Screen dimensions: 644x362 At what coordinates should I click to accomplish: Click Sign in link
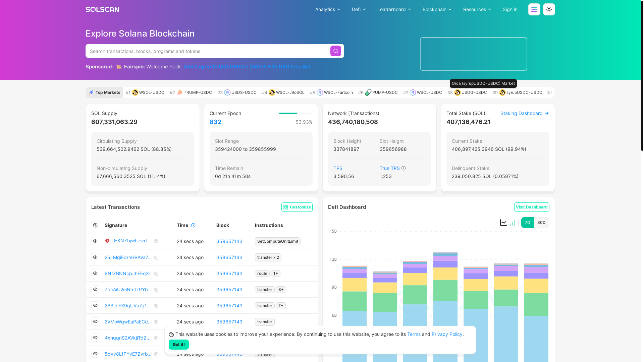510,9
